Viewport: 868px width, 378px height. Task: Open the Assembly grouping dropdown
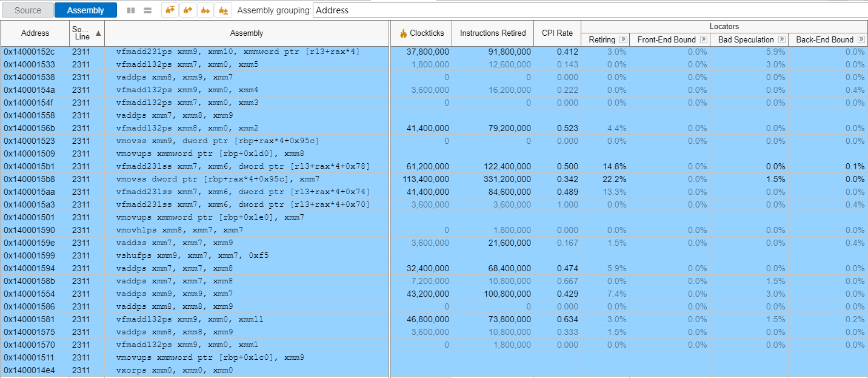point(590,10)
